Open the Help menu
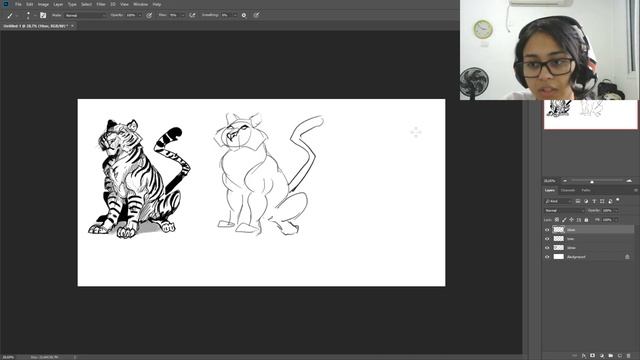This screenshot has width=640, height=360. [x=157, y=4]
